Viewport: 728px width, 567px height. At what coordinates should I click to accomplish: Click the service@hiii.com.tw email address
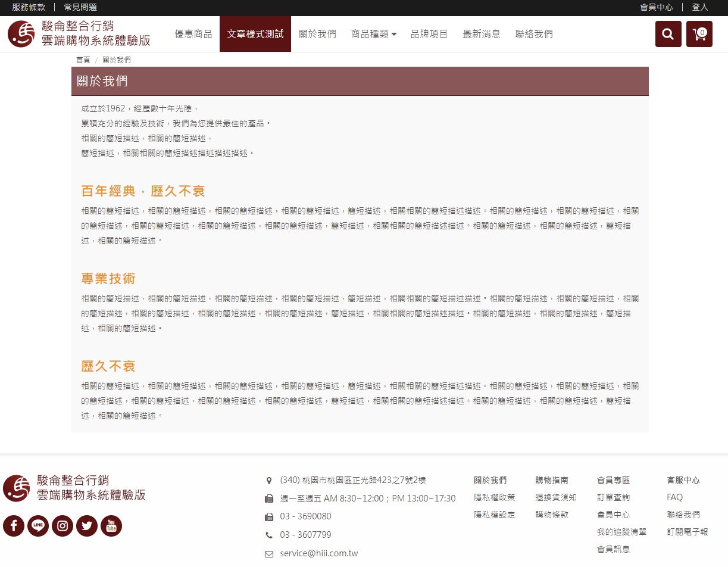click(319, 554)
